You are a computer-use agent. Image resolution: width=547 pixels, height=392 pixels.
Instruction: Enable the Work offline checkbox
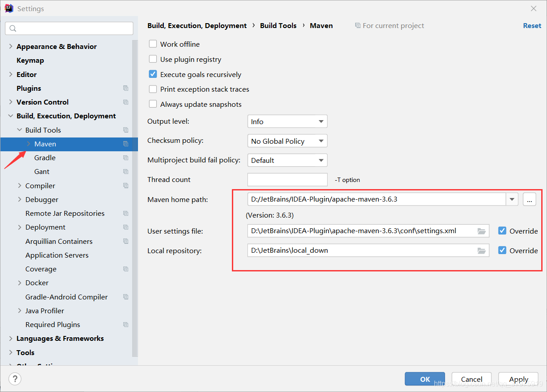coord(153,44)
